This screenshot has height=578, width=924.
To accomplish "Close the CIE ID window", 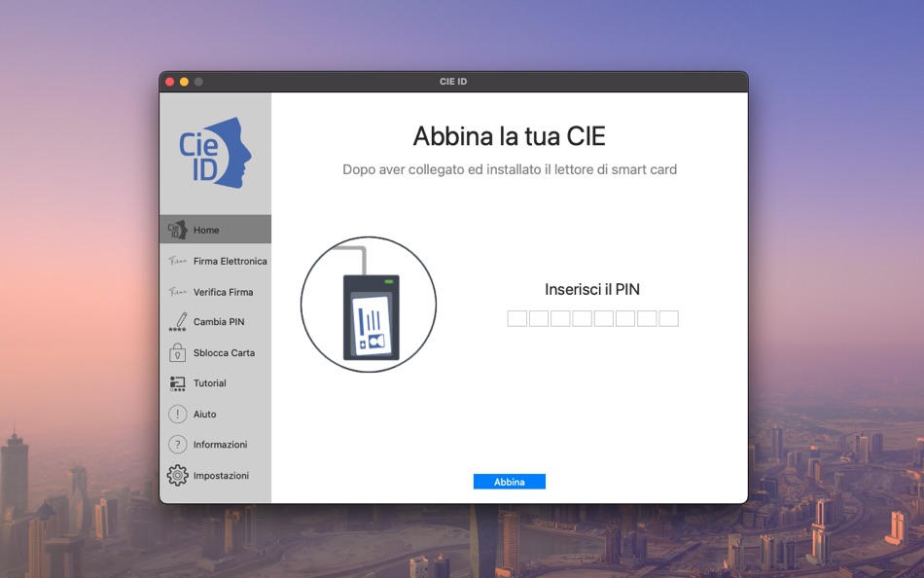I will (x=169, y=82).
